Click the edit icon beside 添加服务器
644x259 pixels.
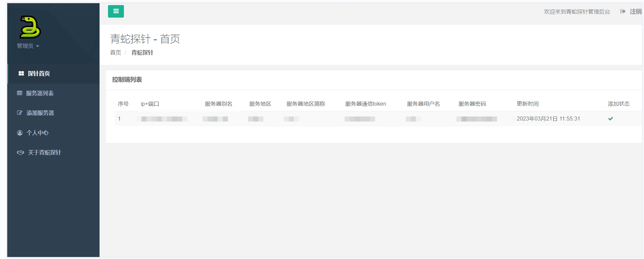pos(20,113)
